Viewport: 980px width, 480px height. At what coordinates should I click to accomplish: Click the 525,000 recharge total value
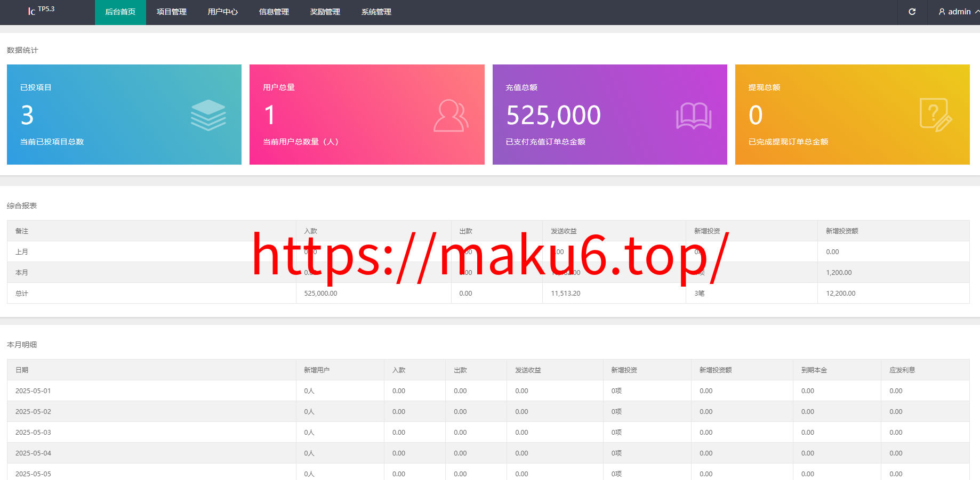[553, 115]
